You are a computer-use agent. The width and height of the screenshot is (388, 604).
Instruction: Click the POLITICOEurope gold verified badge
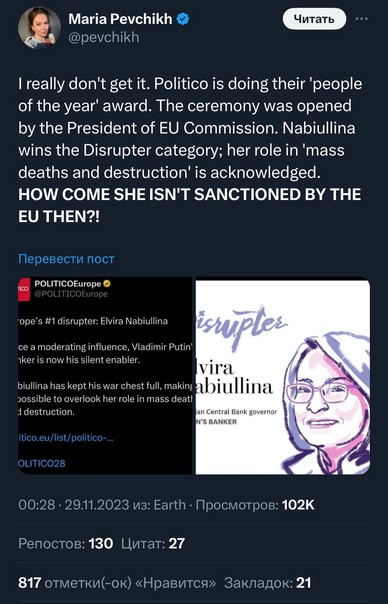107,284
